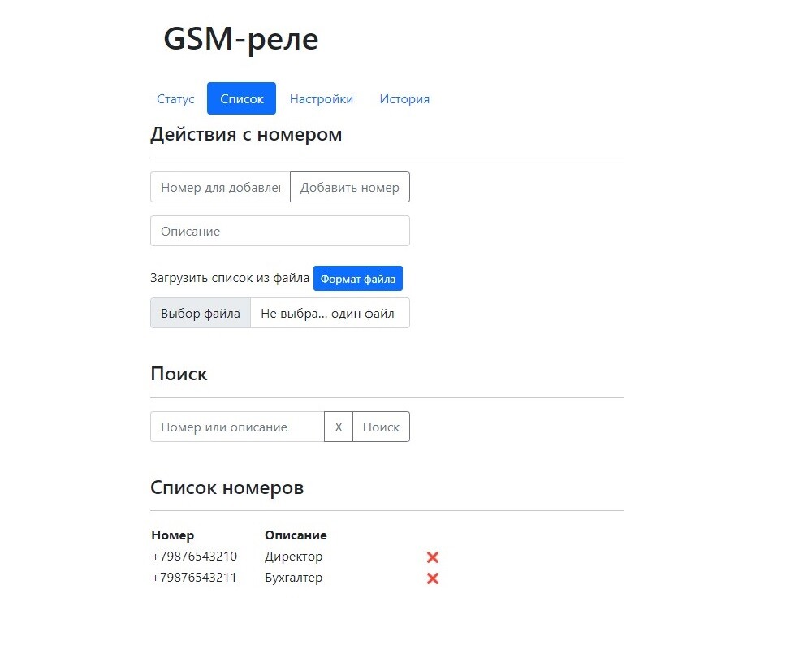Screen dimensions: 812x650
Task: Remove the Бухгалтер number entry
Action: tap(433, 578)
